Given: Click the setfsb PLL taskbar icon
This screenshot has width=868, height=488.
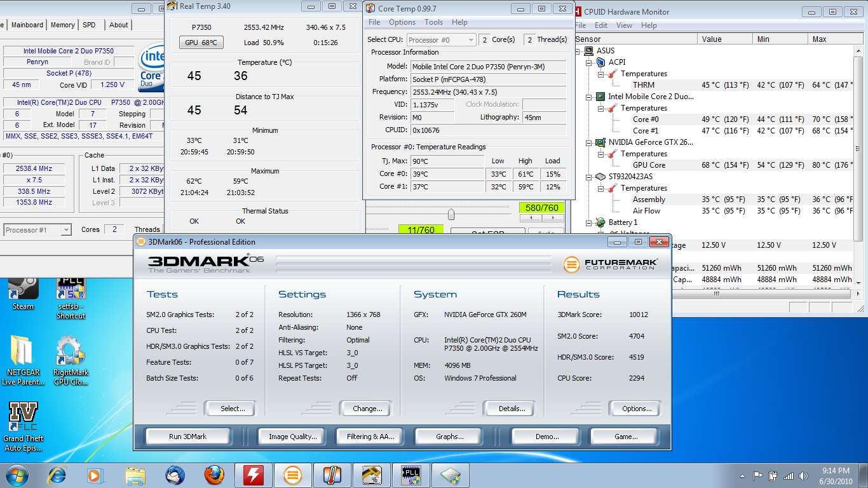Looking at the screenshot, I should [x=410, y=475].
